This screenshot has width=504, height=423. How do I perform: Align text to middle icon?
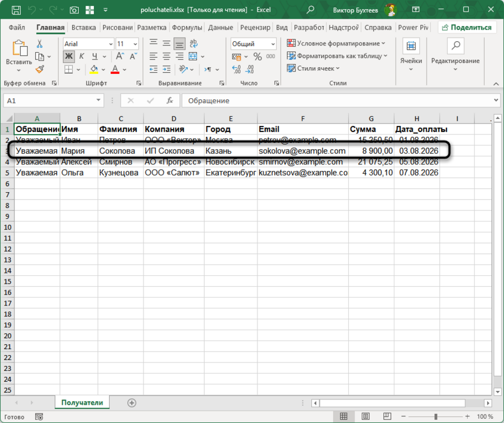point(167,43)
